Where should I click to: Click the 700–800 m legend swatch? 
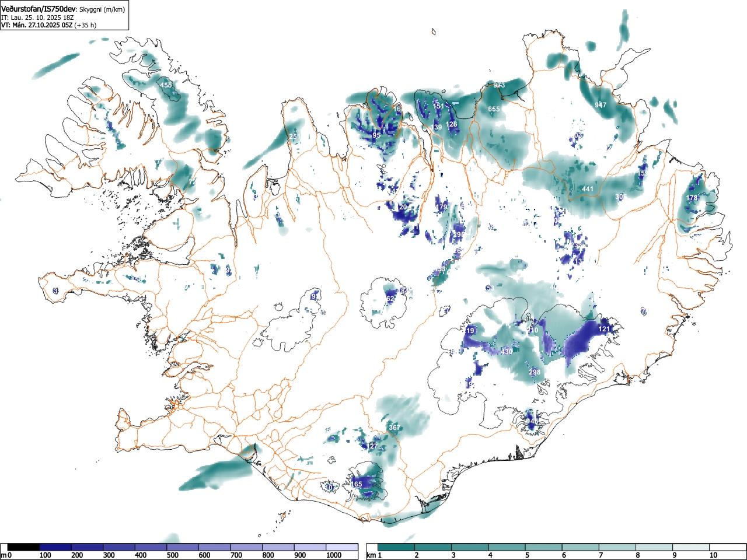(x=246, y=547)
